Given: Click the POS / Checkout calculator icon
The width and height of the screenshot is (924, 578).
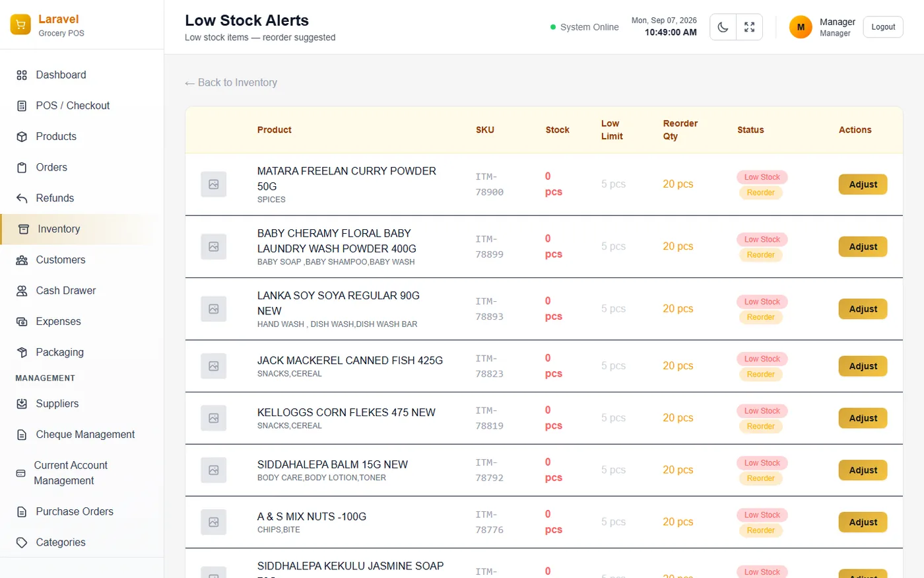Looking at the screenshot, I should pos(22,106).
